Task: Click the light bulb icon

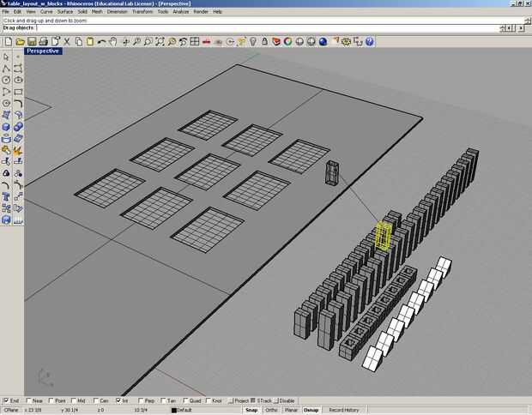Action: pos(253,42)
